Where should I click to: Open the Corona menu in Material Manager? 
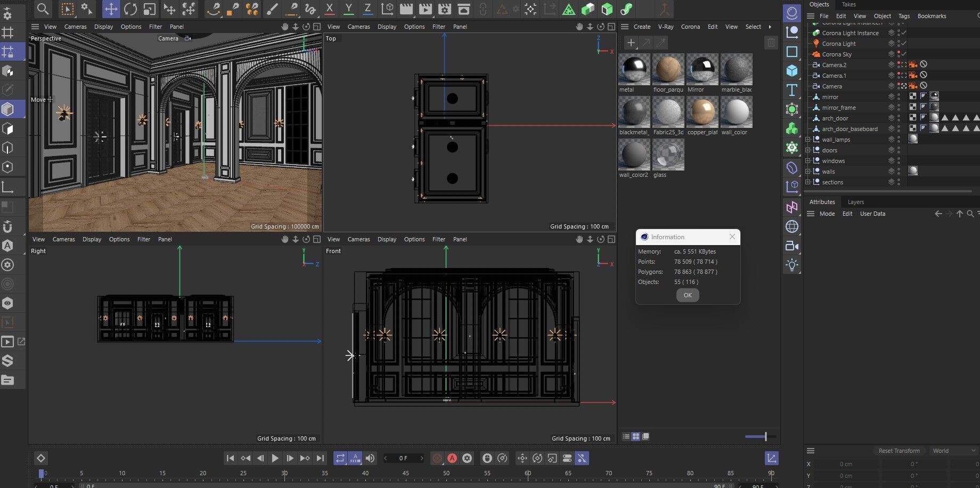click(x=690, y=27)
